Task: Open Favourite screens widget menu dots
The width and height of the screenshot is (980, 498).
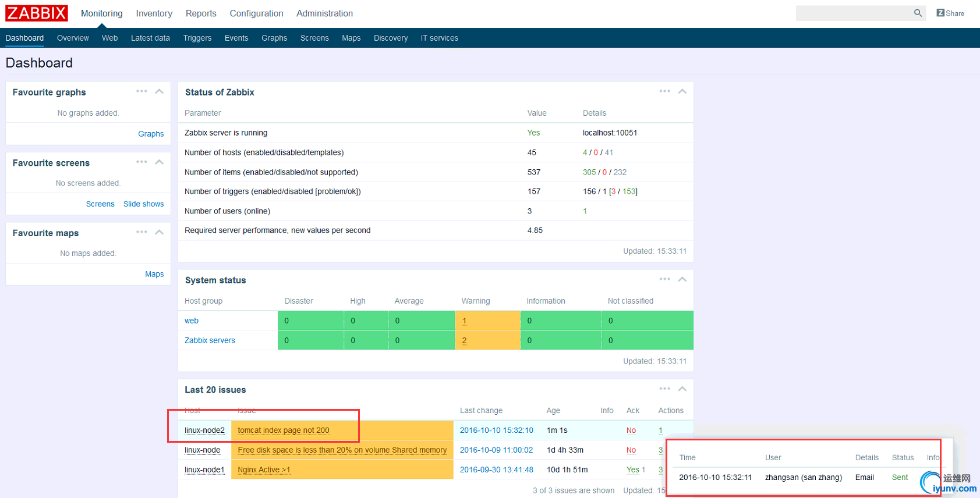Action: coord(141,162)
